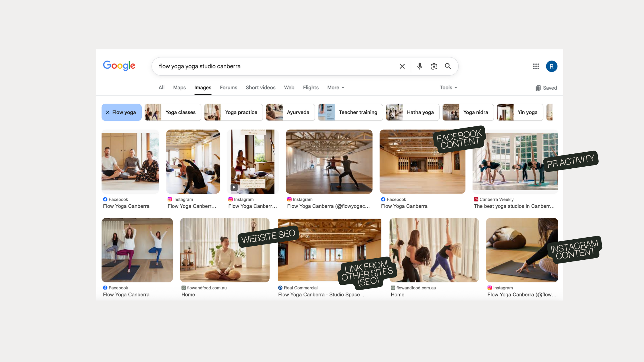Remove the Flow yoga filter chip
The height and width of the screenshot is (362, 644).
pos(108,112)
